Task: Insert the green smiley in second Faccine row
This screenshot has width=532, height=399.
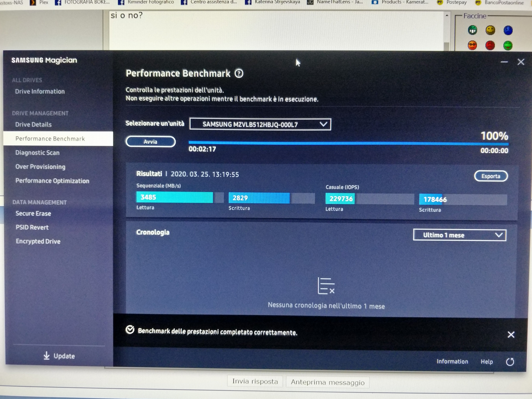Action: pos(508,45)
